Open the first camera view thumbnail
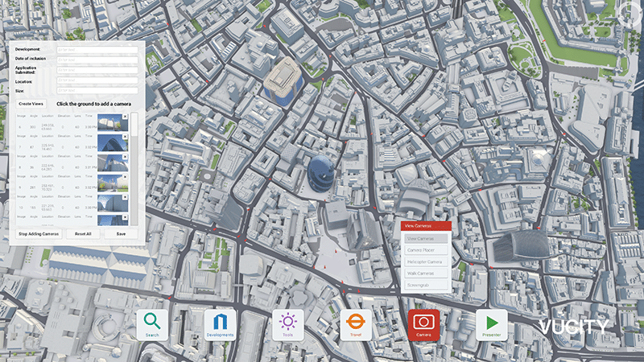 [x=112, y=122]
